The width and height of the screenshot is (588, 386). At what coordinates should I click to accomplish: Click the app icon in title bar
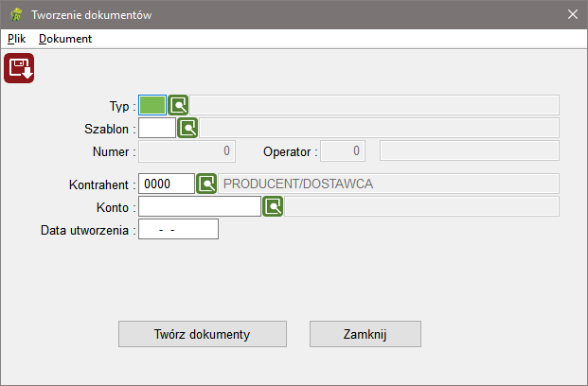16,14
